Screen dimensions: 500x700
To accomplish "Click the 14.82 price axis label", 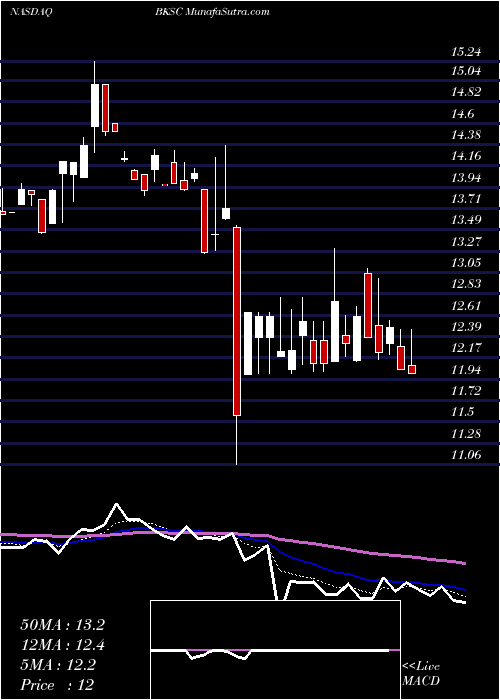I will point(466,92).
